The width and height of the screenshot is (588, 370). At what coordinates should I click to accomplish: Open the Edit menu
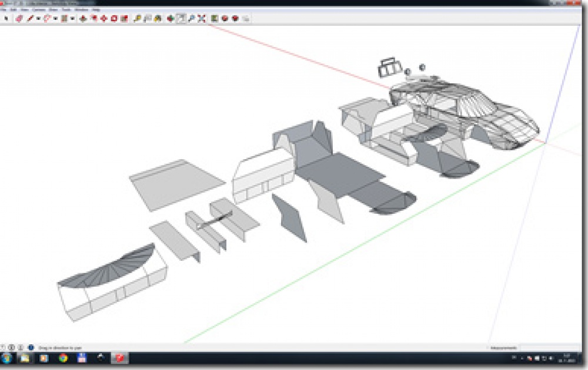pos(14,10)
